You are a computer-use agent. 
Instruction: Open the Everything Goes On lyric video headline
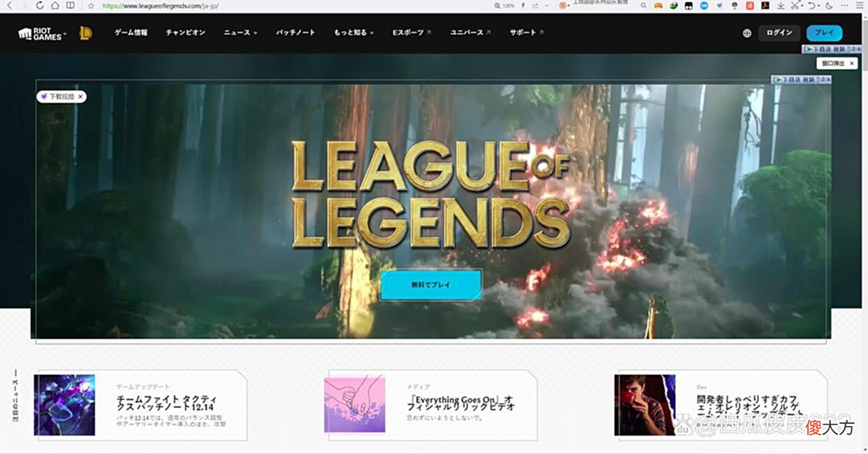click(x=461, y=402)
